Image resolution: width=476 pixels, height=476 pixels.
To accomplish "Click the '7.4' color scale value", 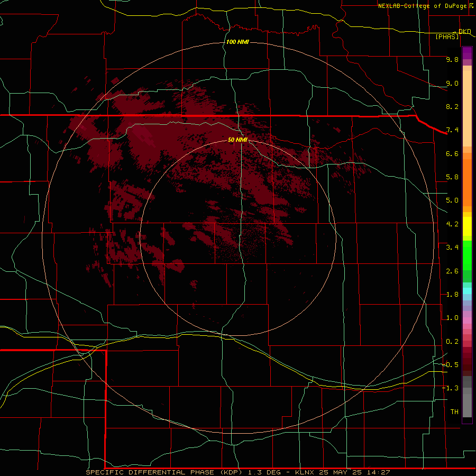I will (452, 130).
